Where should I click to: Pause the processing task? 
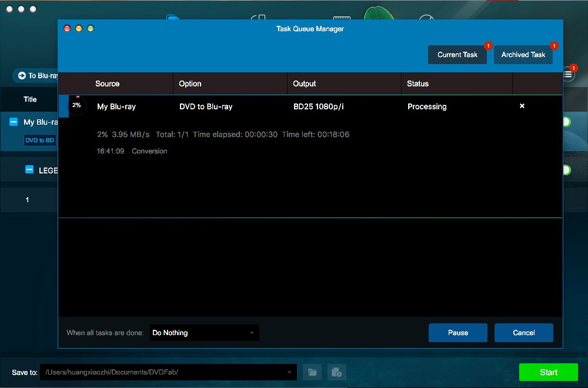click(x=458, y=333)
